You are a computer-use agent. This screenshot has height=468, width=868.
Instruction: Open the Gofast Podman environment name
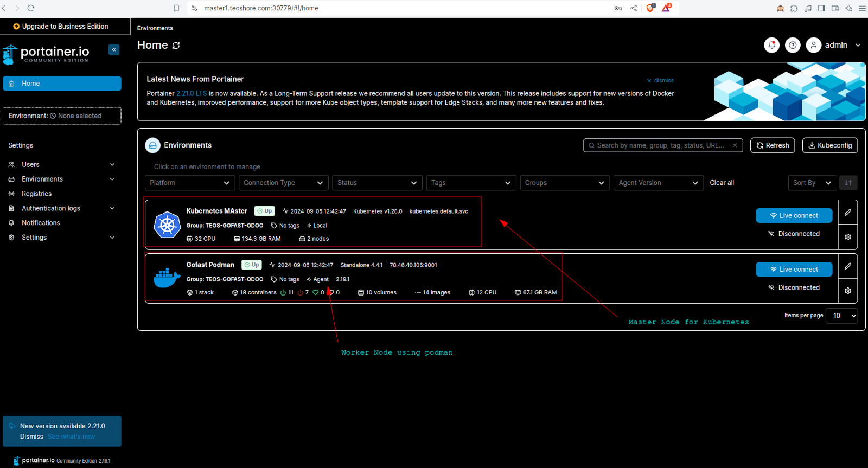(x=210, y=265)
